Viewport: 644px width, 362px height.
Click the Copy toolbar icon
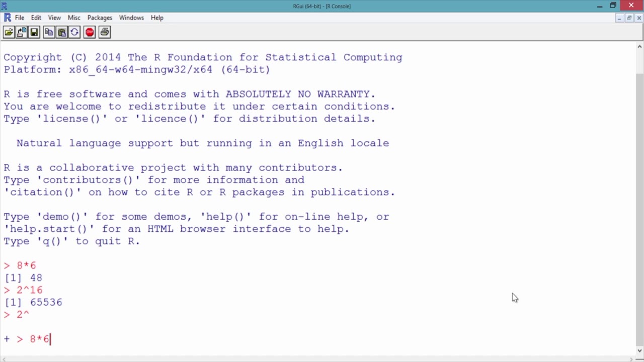49,32
